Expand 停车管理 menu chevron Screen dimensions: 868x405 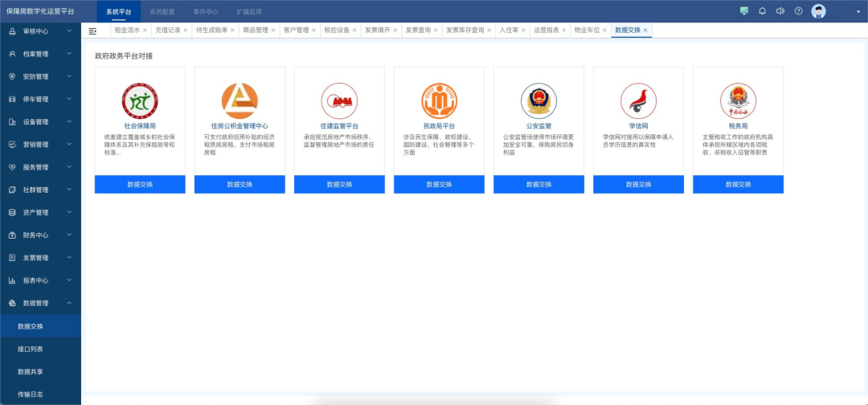click(x=69, y=100)
